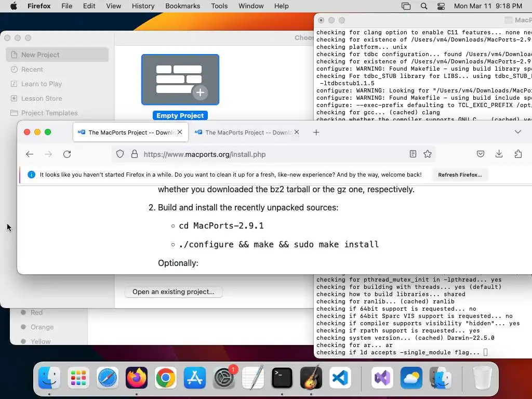Screen dimensions: 532x399
Task: Save page to Pocket icon
Action: (481, 154)
